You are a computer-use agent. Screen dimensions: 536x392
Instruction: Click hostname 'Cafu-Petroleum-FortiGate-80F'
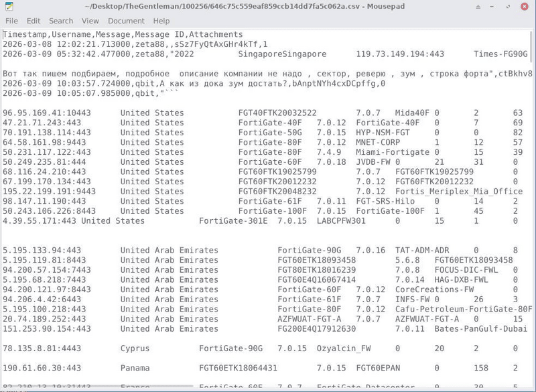coord(464,310)
